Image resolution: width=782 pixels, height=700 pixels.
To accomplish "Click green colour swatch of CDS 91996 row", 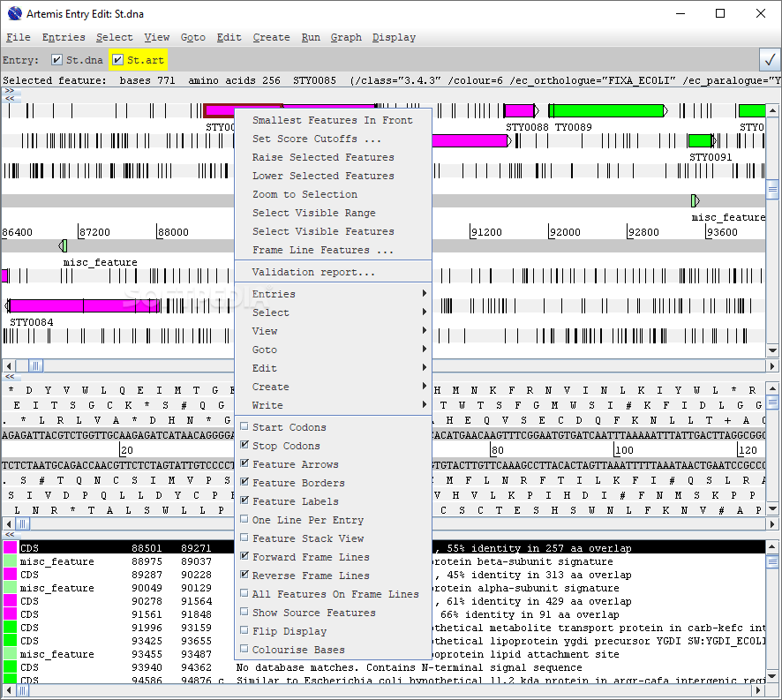I will click(10, 627).
